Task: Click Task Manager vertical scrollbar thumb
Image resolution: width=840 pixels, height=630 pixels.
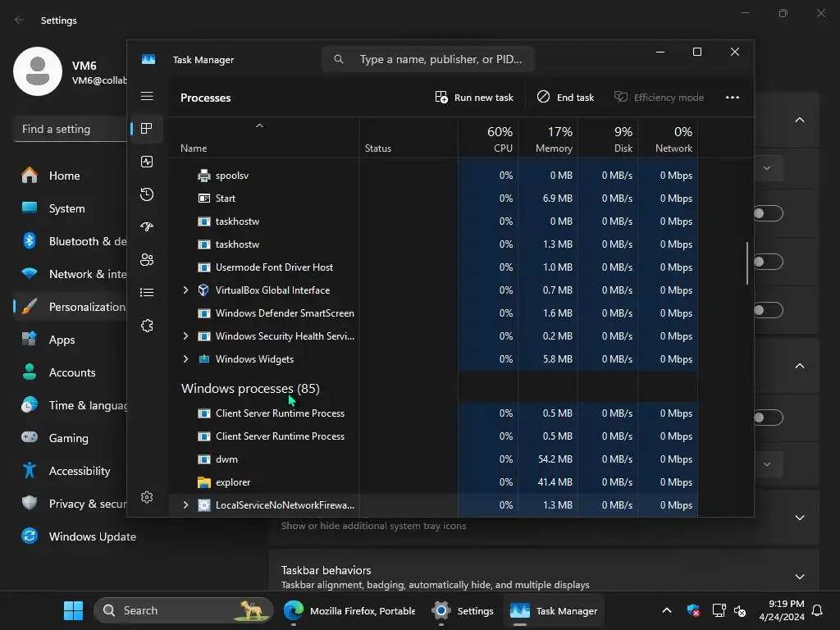Action: (x=747, y=263)
